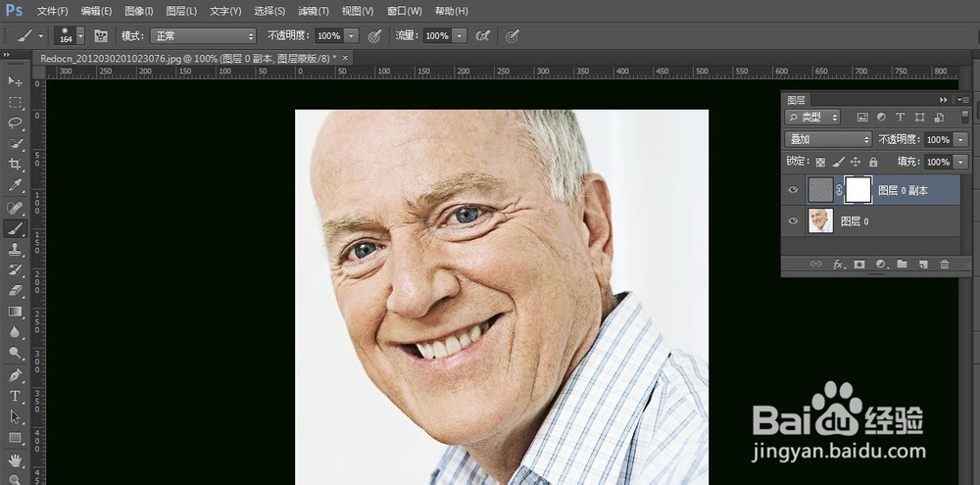Open the 图层(L) menu
Screen dimensions: 980x485
(182, 11)
